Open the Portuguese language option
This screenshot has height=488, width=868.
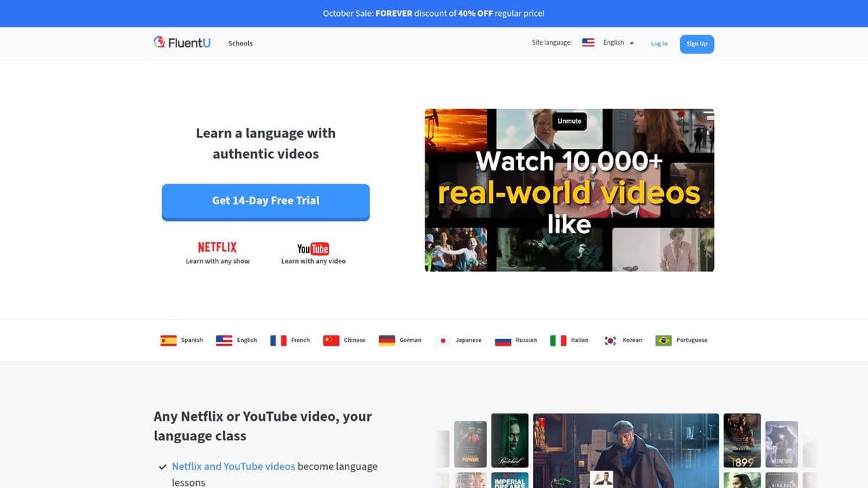pyautogui.click(x=663, y=339)
